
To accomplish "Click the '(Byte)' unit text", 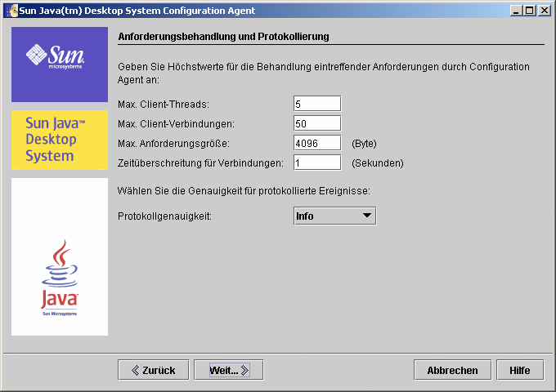I will pyautogui.click(x=364, y=144).
